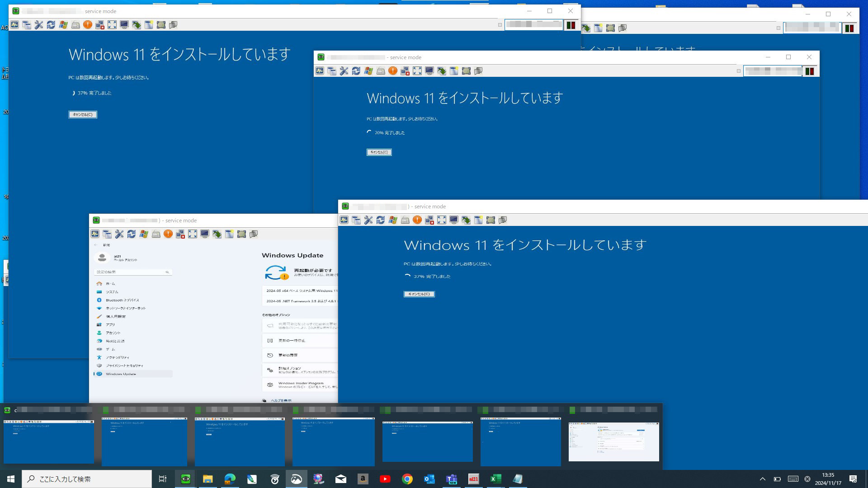Cancel install in 20% progress window
Image resolution: width=868 pixels, height=488 pixels.
tap(379, 152)
